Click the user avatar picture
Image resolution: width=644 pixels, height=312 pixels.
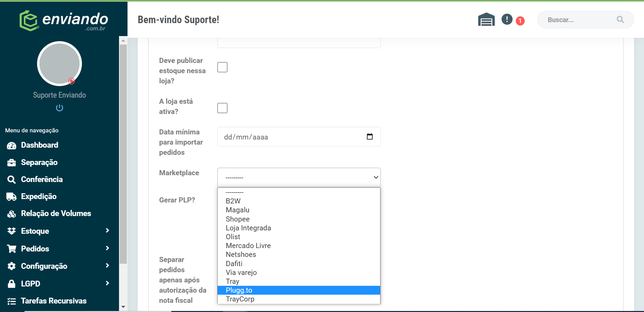click(60, 64)
